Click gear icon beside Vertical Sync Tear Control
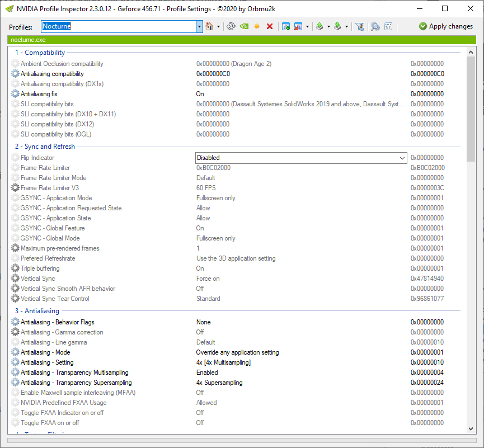Viewport: 484px width, 448px height. 15,299
